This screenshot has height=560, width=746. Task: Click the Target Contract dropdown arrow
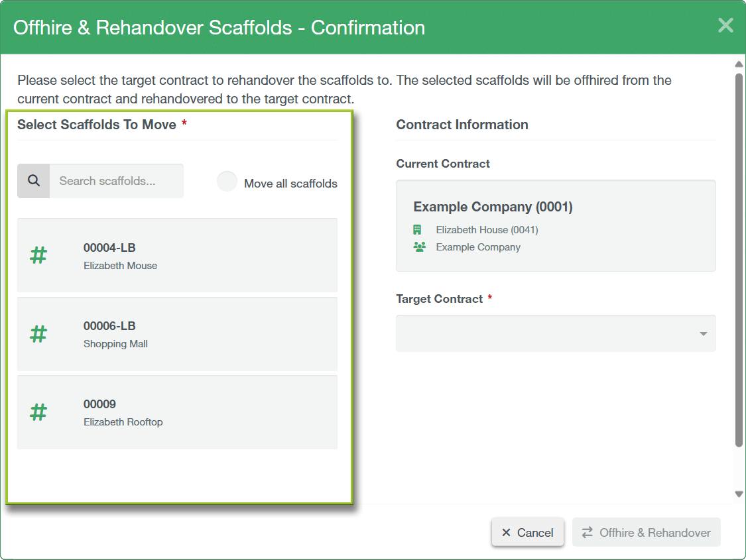(703, 334)
